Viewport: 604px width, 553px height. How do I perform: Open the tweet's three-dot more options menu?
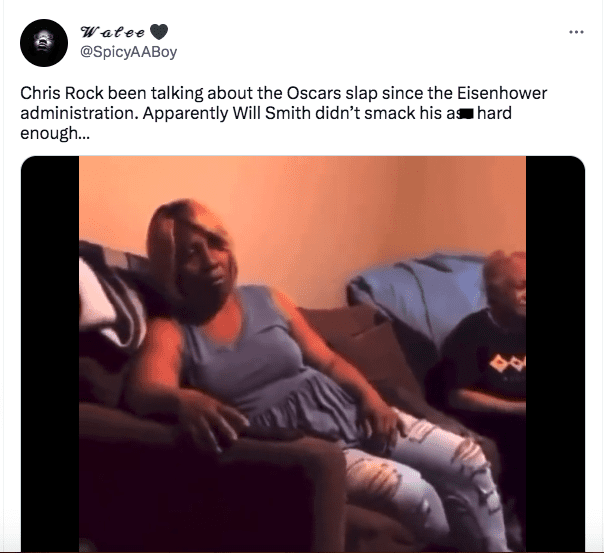576,32
